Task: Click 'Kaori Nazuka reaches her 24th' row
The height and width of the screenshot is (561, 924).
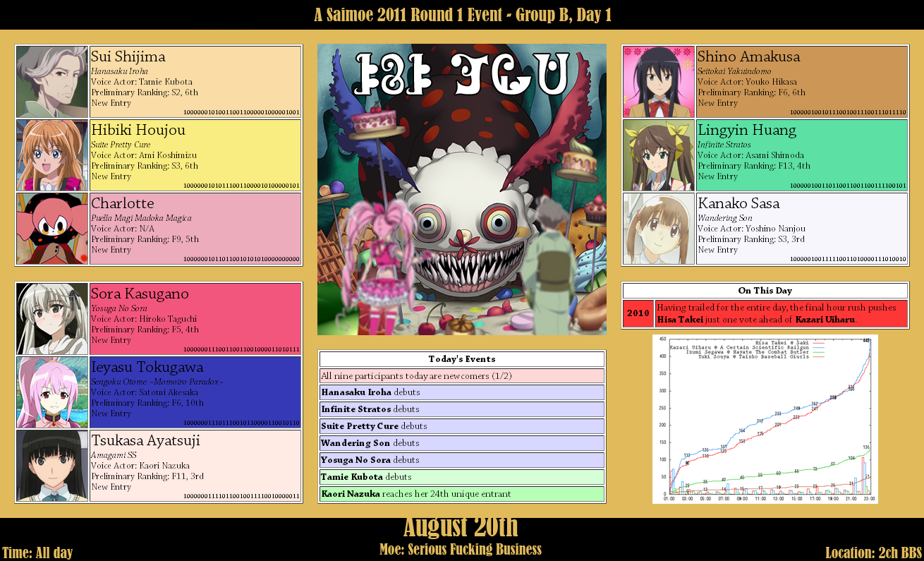Action: point(462,494)
